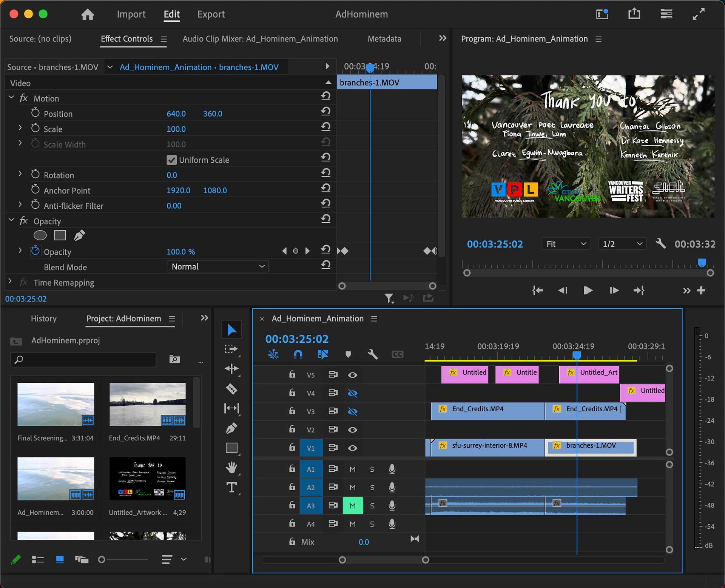Go to In point in program
725x588 pixels.
click(x=537, y=290)
